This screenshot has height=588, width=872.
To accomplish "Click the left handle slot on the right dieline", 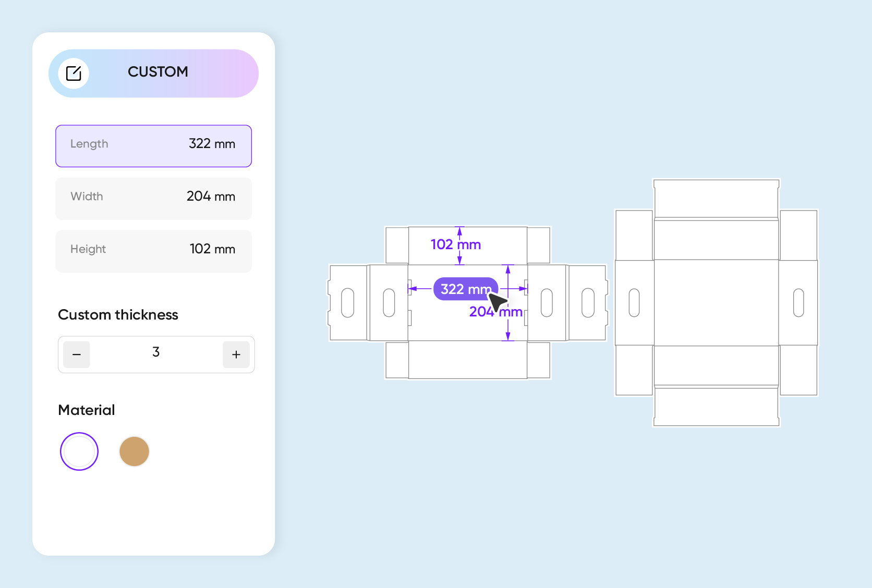I will [634, 303].
